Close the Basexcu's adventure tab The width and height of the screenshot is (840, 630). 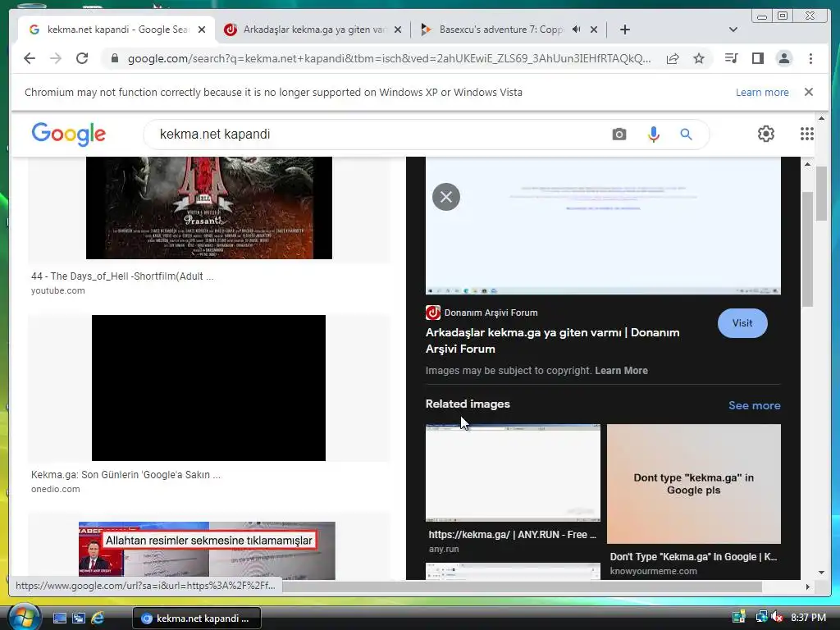tap(594, 30)
